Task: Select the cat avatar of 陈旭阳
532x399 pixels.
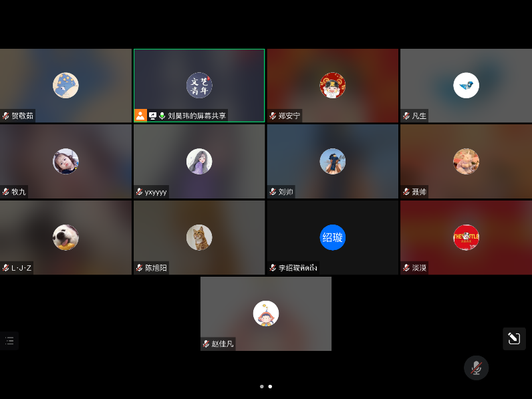Action: (199, 237)
